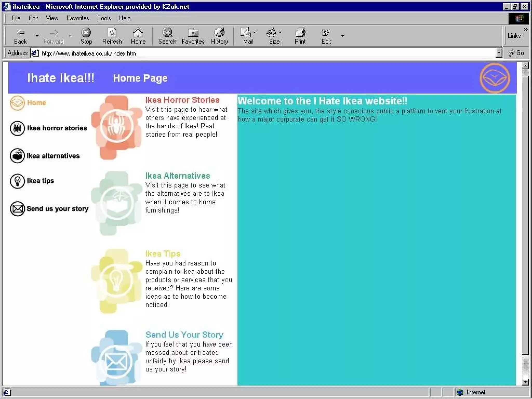Open the View menu
The height and width of the screenshot is (399, 532).
52,18
